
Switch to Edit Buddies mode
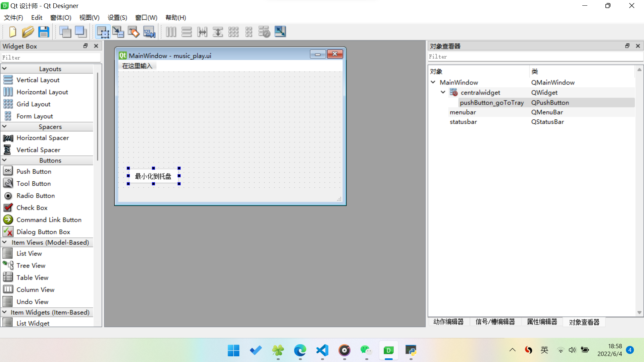[133, 32]
